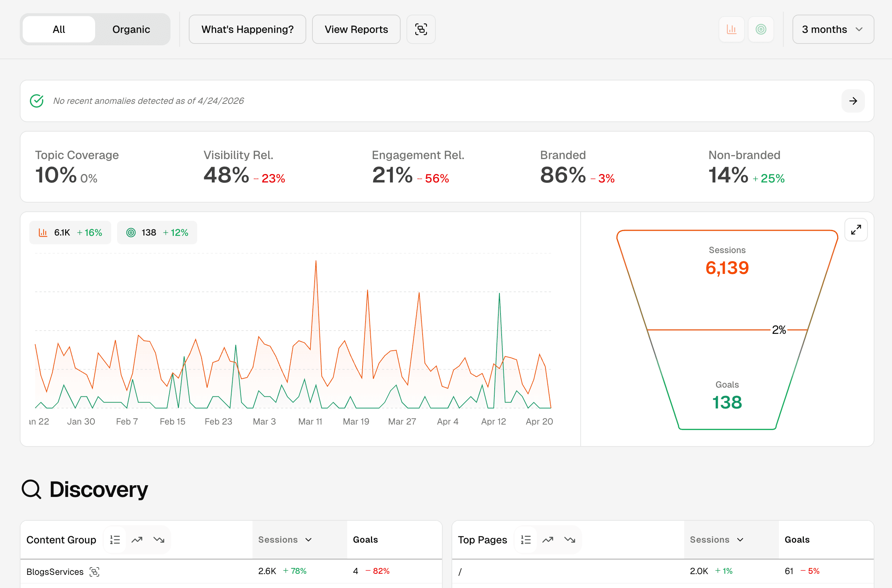Select the ranked list icon beside Content Group
This screenshot has height=588, width=892.
pyautogui.click(x=115, y=539)
